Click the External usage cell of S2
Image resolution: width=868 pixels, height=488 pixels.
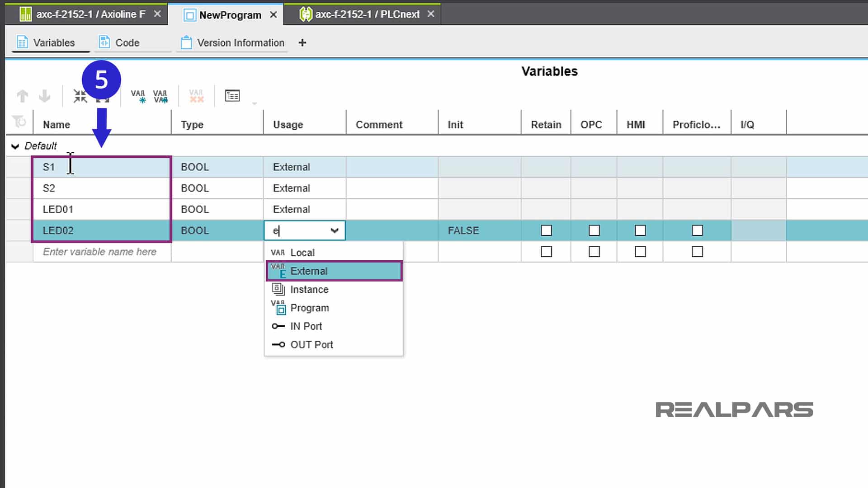(x=305, y=188)
